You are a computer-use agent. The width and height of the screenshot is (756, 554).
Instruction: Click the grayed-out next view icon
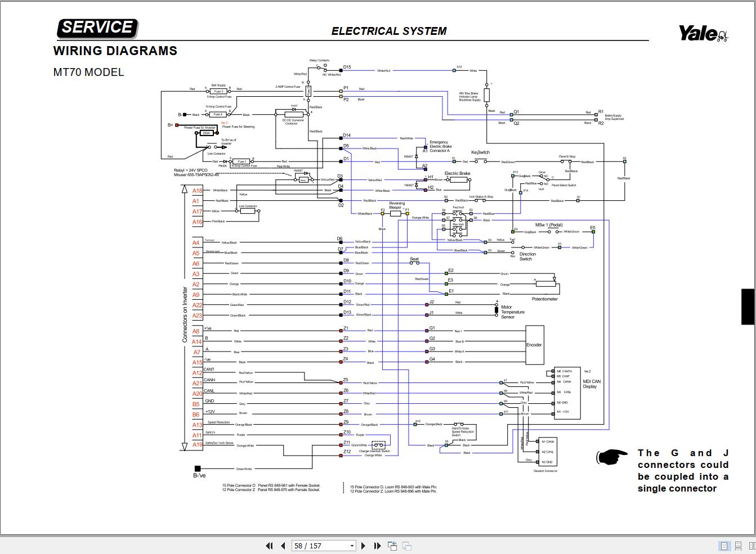coord(406,546)
